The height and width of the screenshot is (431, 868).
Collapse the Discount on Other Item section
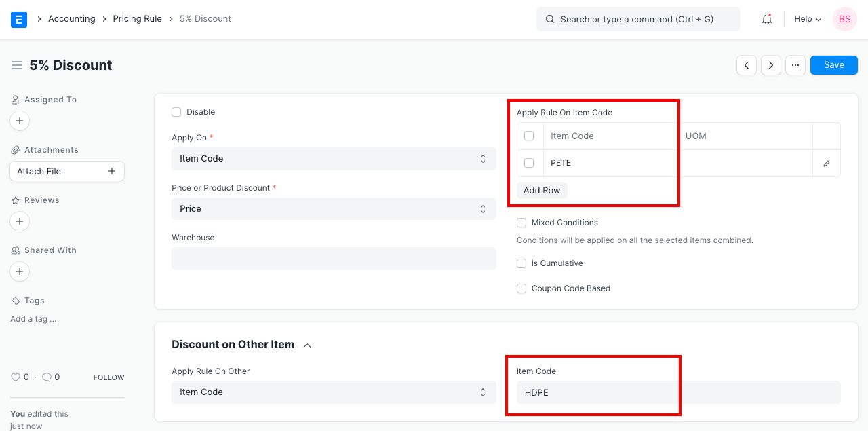point(307,345)
